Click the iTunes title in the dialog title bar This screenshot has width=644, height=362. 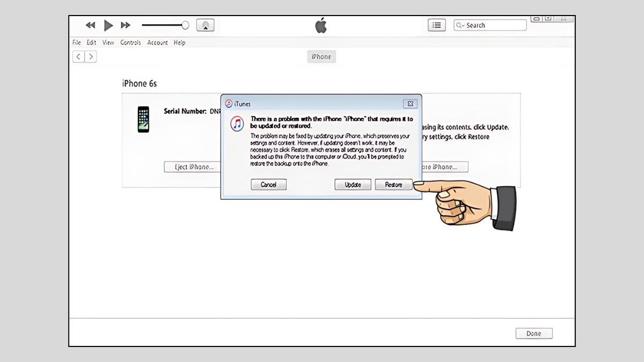point(242,104)
